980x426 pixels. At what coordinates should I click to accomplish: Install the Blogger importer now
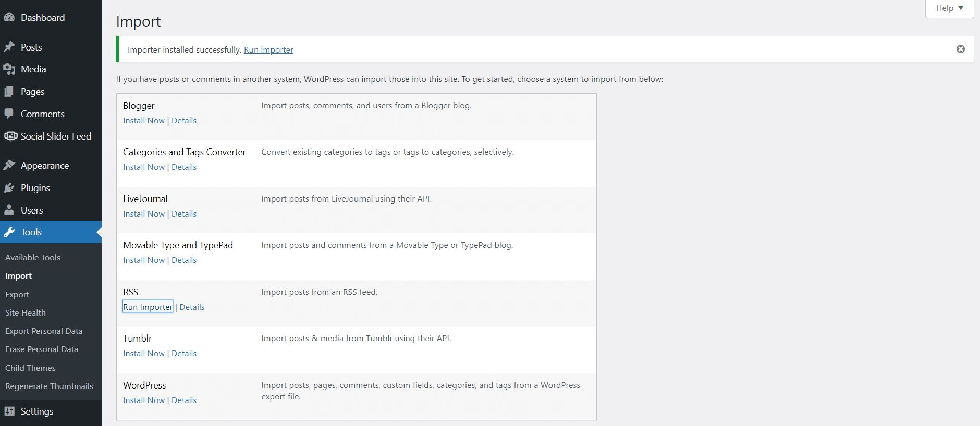pyautogui.click(x=144, y=120)
